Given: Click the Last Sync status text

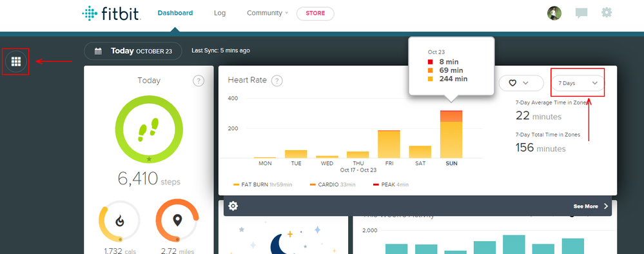Looking at the screenshot, I should click(220, 50).
